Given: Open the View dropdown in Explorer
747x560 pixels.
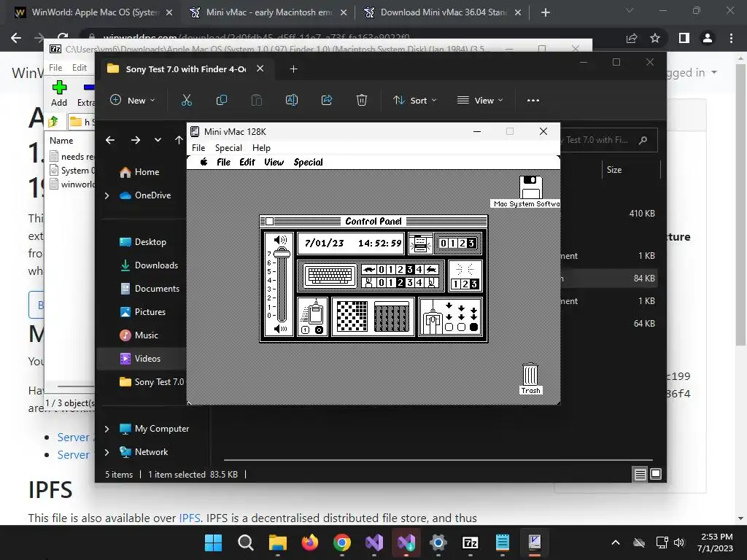Looking at the screenshot, I should click(480, 100).
